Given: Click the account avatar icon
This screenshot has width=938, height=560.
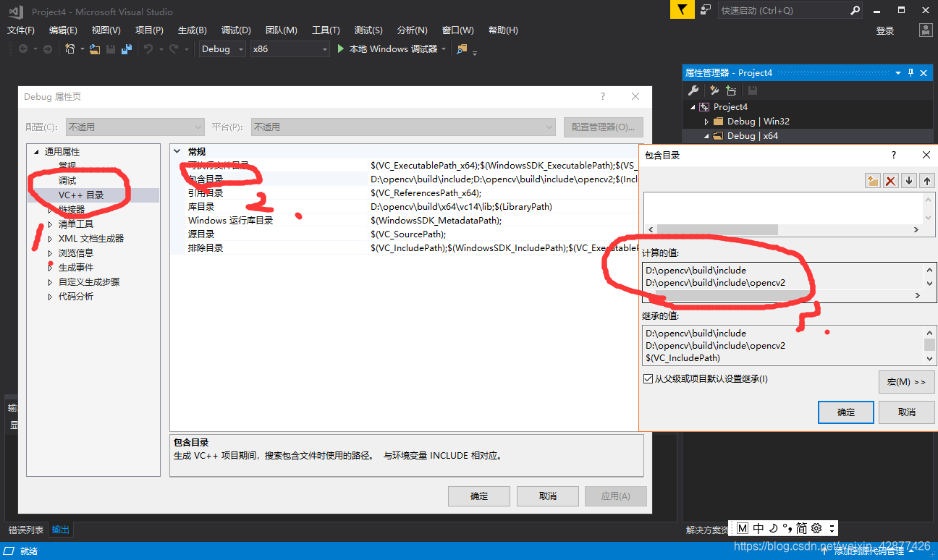Looking at the screenshot, I should (x=926, y=30).
